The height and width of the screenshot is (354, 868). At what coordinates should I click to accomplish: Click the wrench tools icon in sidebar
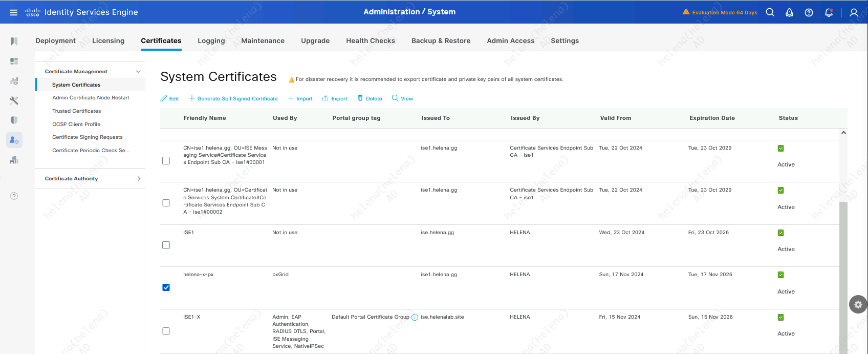[x=14, y=100]
